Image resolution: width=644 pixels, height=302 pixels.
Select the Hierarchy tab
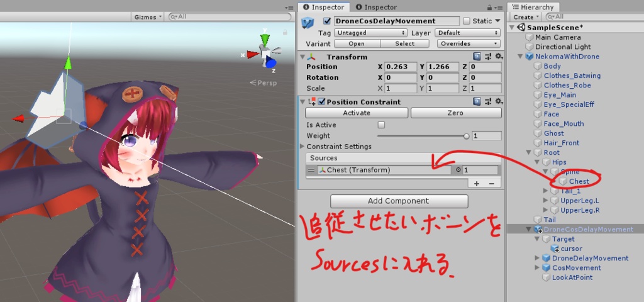533,7
